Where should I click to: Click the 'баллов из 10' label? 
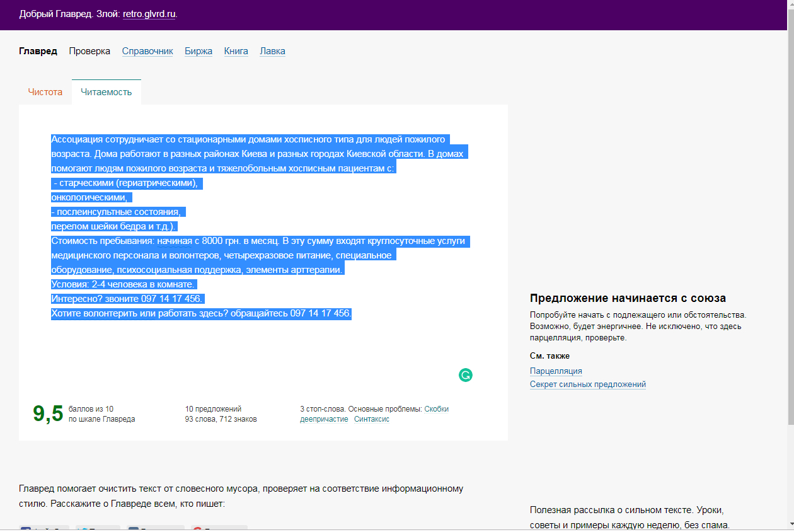tap(91, 409)
